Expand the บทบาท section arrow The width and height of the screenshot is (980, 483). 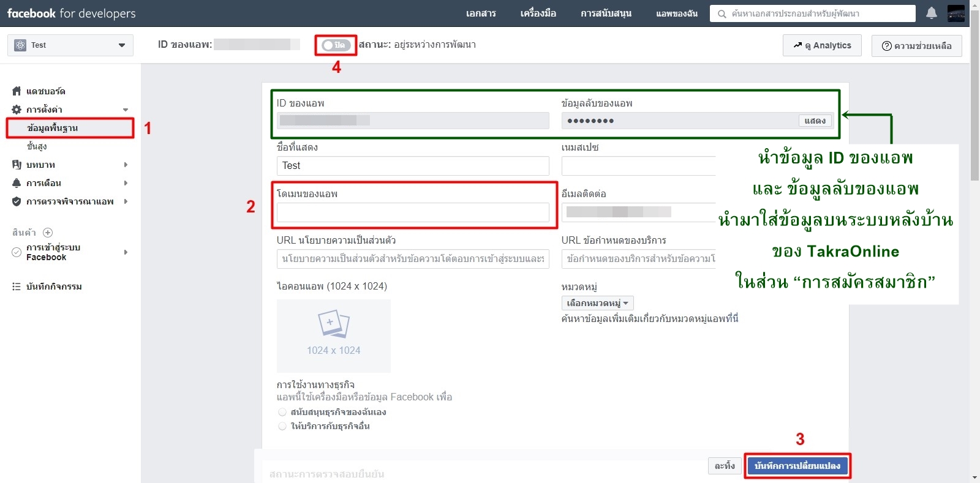click(126, 165)
